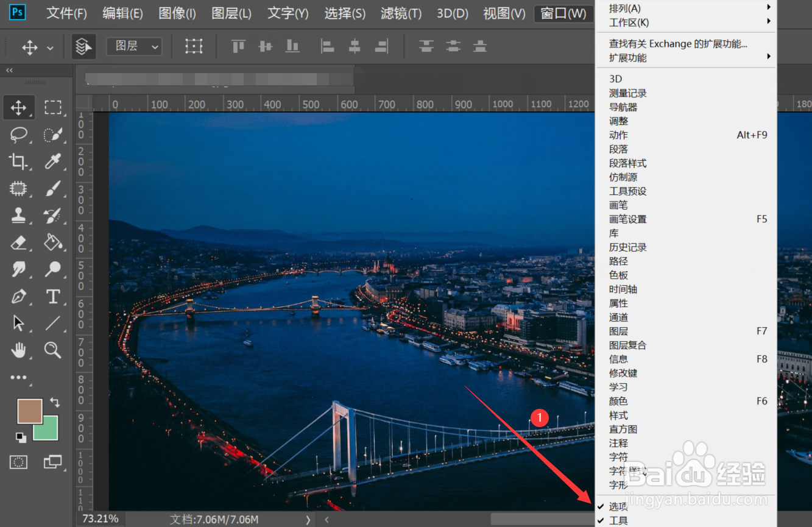This screenshot has height=527, width=812.
Task: Align top edges in options bar
Action: coord(238,46)
